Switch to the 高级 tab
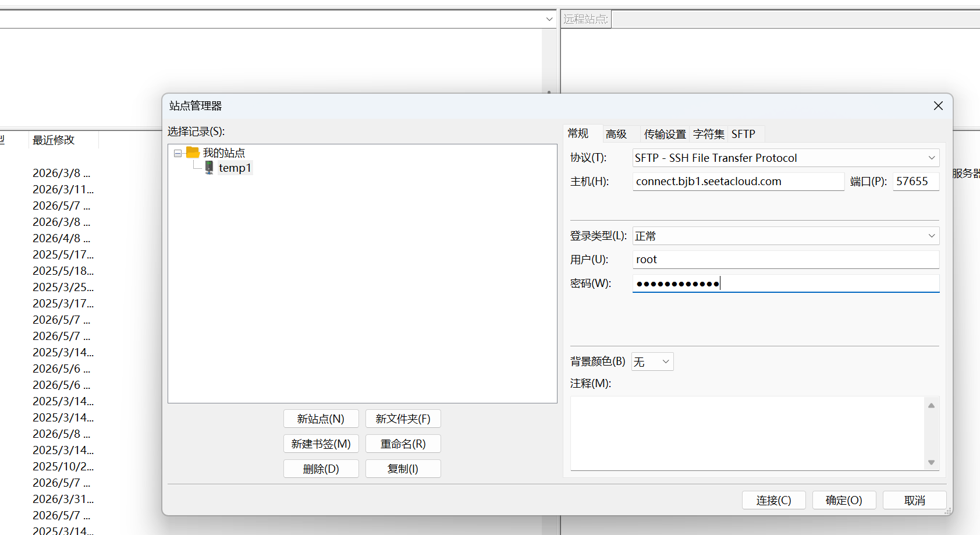The height and width of the screenshot is (535, 980). (616, 134)
